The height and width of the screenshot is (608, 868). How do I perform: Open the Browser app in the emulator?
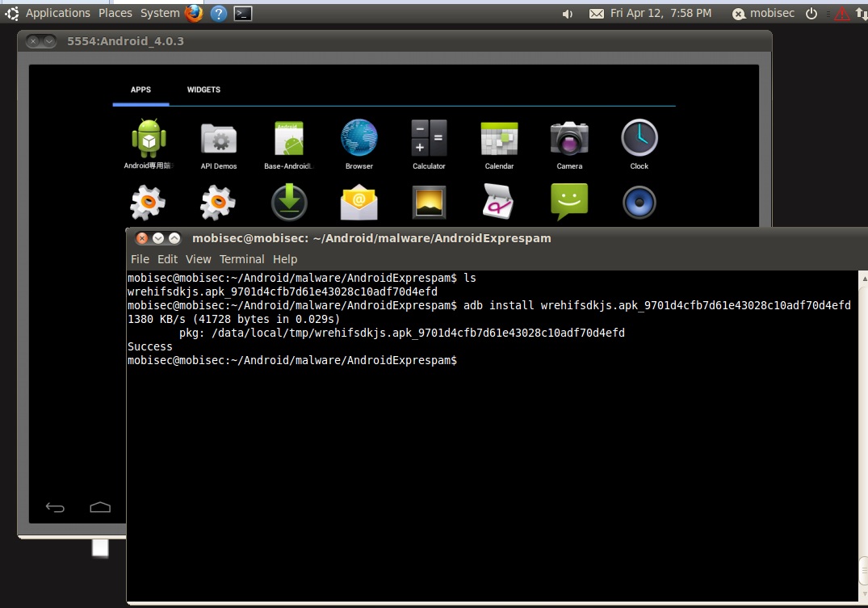(x=359, y=137)
